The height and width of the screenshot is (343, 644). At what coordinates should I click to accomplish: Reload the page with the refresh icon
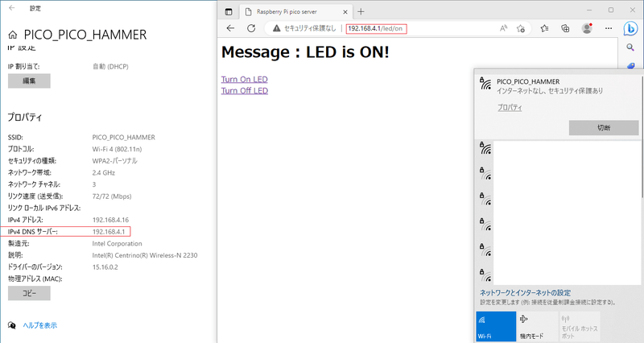250,28
